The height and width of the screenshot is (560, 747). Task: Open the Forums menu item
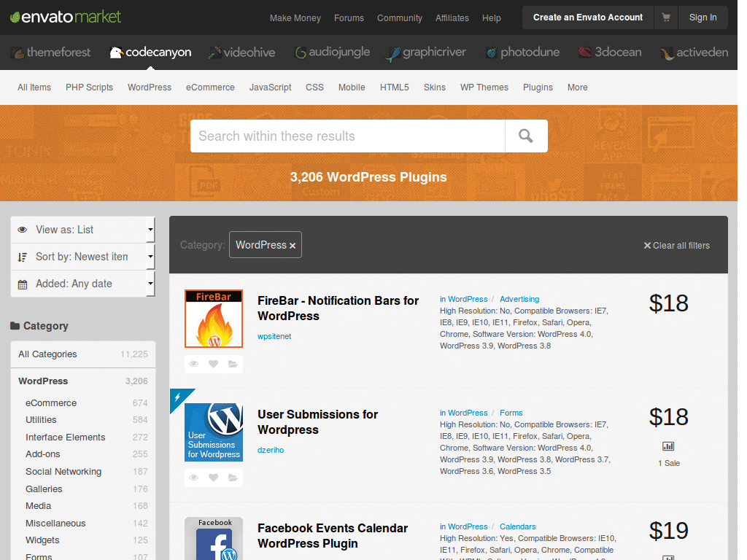coord(349,18)
